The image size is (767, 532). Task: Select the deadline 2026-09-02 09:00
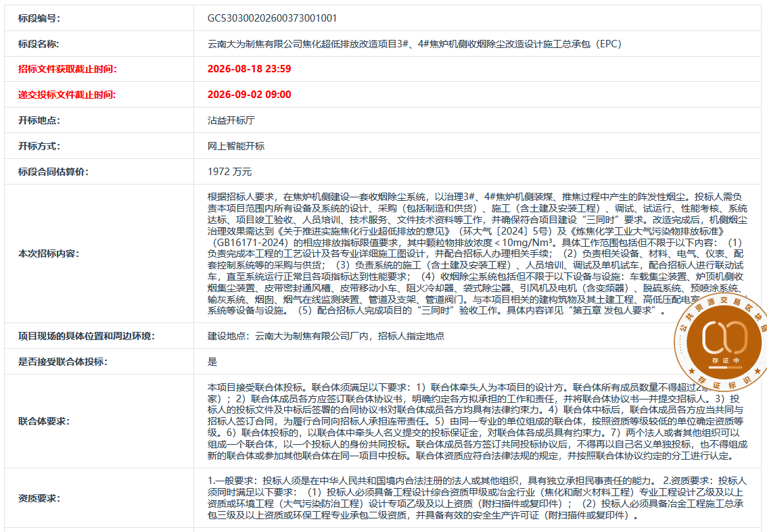(249, 95)
